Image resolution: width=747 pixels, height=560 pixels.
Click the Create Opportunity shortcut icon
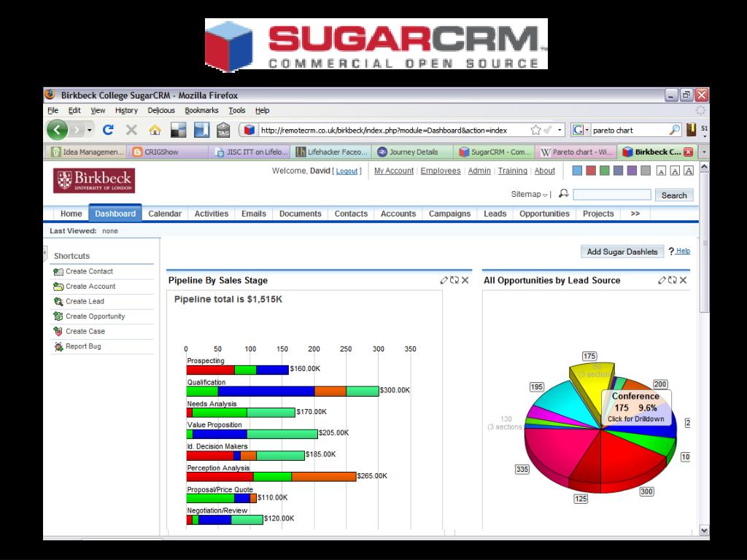point(58,316)
